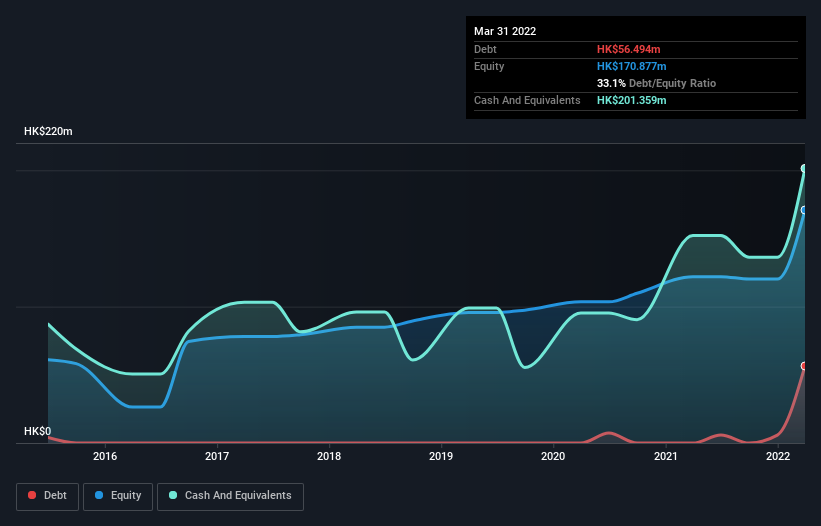Click the HK$220m y-axis label
Image resolution: width=821 pixels, height=526 pixels.
pyautogui.click(x=48, y=131)
